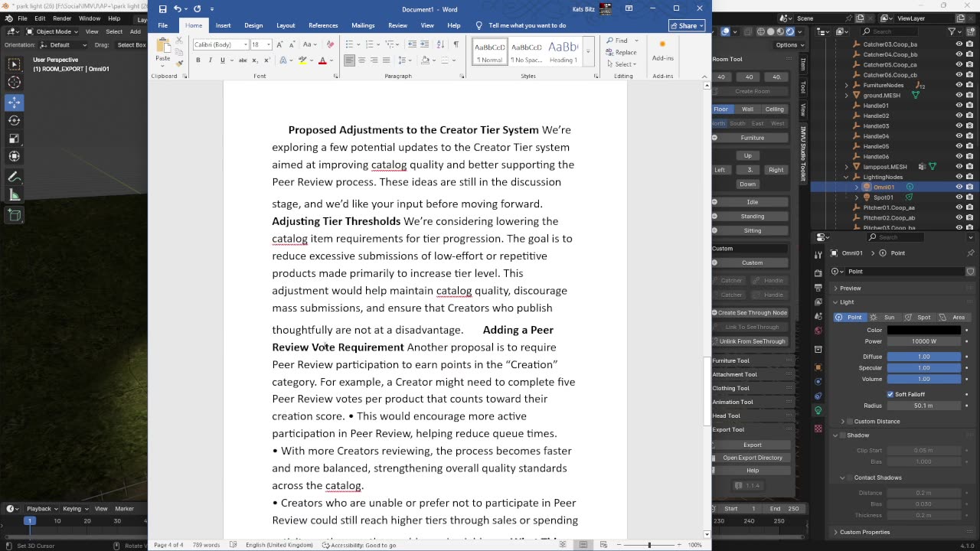Screen dimensions: 980x551
Task: Click the Open Export Directory button
Action: click(752, 458)
